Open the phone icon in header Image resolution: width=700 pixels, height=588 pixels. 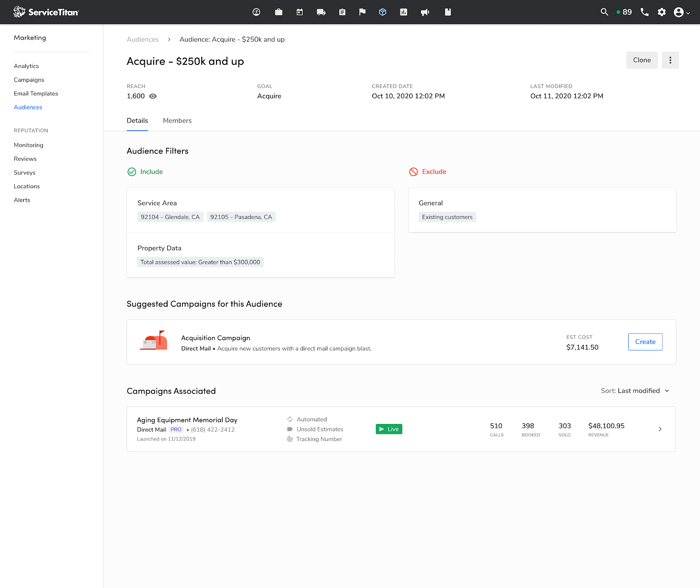click(644, 12)
